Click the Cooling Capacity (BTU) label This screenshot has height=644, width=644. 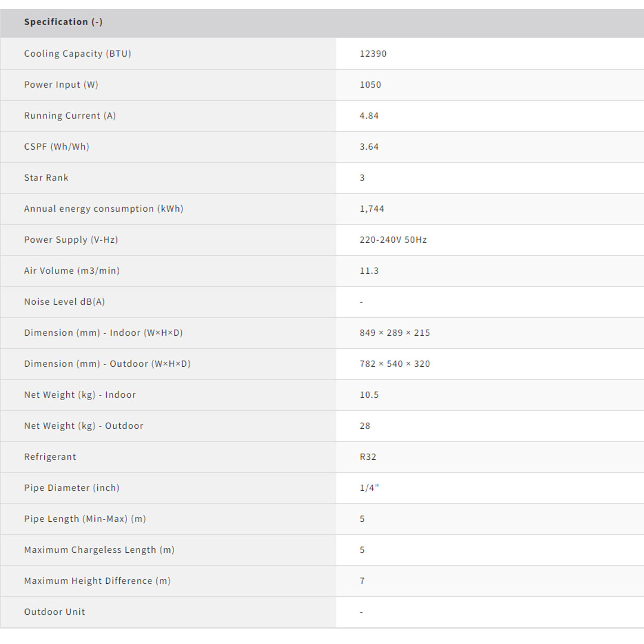pos(78,54)
